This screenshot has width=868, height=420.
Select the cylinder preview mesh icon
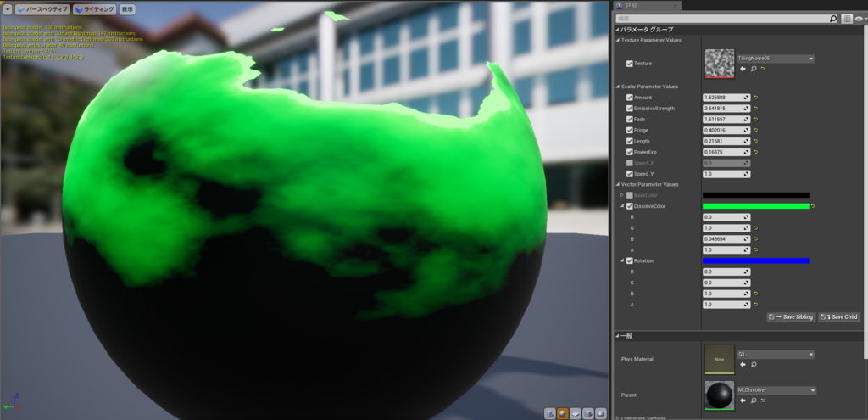pyautogui.click(x=549, y=413)
